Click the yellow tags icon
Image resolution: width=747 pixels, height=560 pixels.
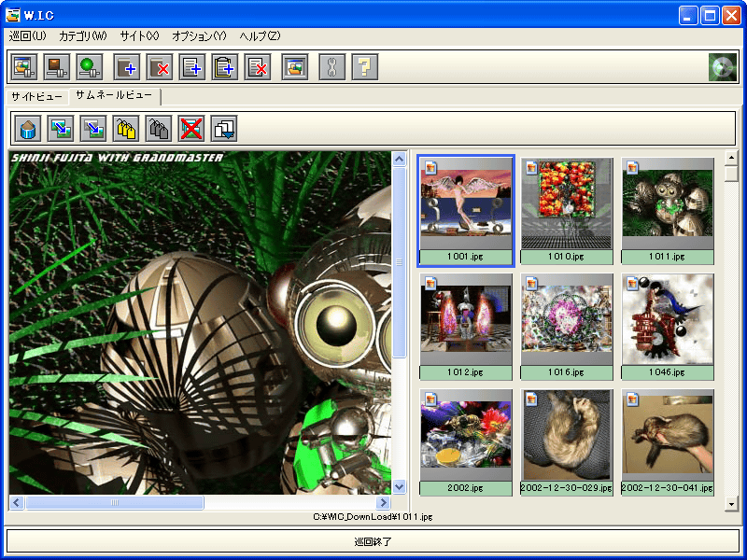(x=126, y=129)
